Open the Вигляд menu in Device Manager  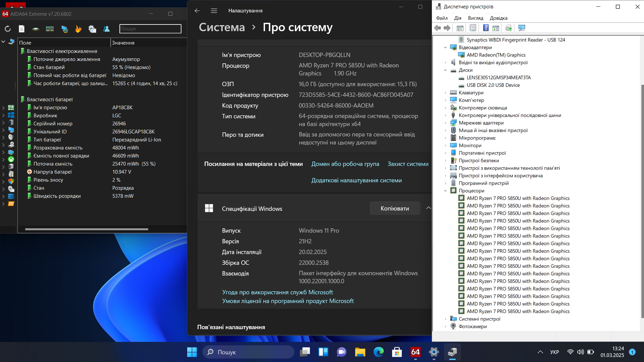pos(476,18)
